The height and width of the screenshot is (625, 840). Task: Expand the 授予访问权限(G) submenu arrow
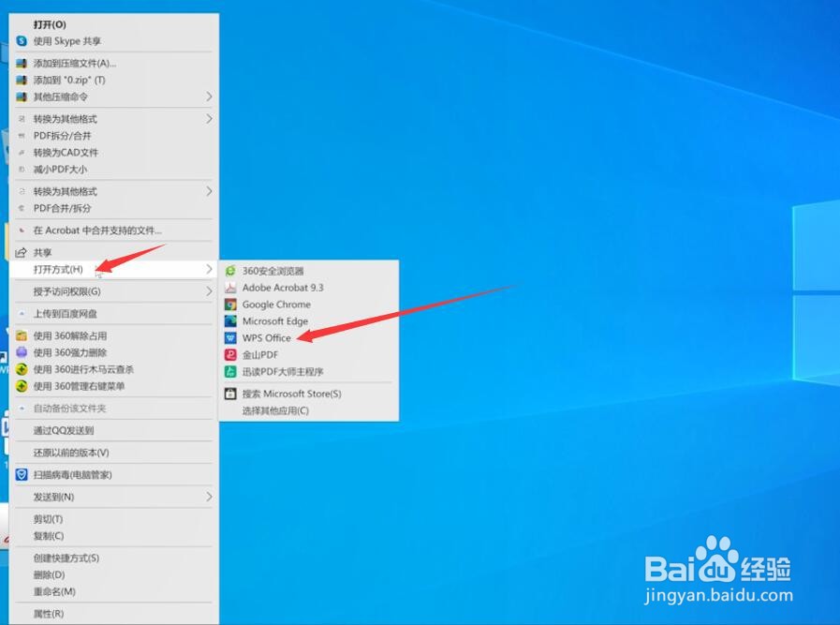point(209,291)
